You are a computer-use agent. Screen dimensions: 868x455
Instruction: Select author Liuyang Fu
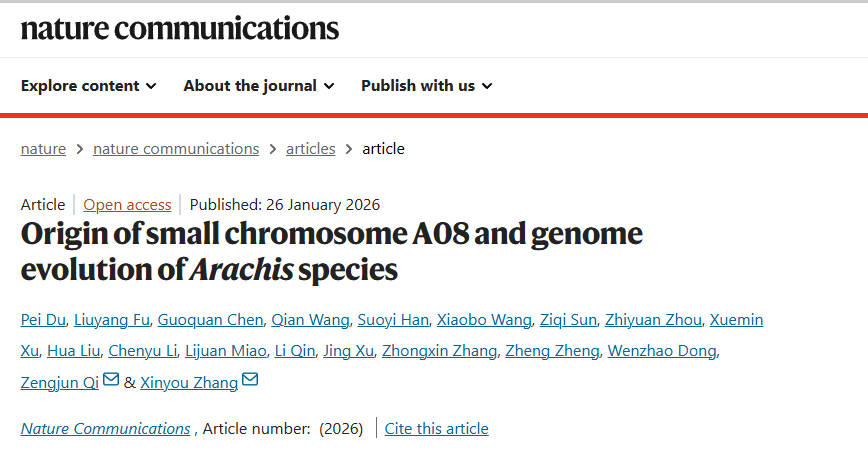[x=111, y=320]
